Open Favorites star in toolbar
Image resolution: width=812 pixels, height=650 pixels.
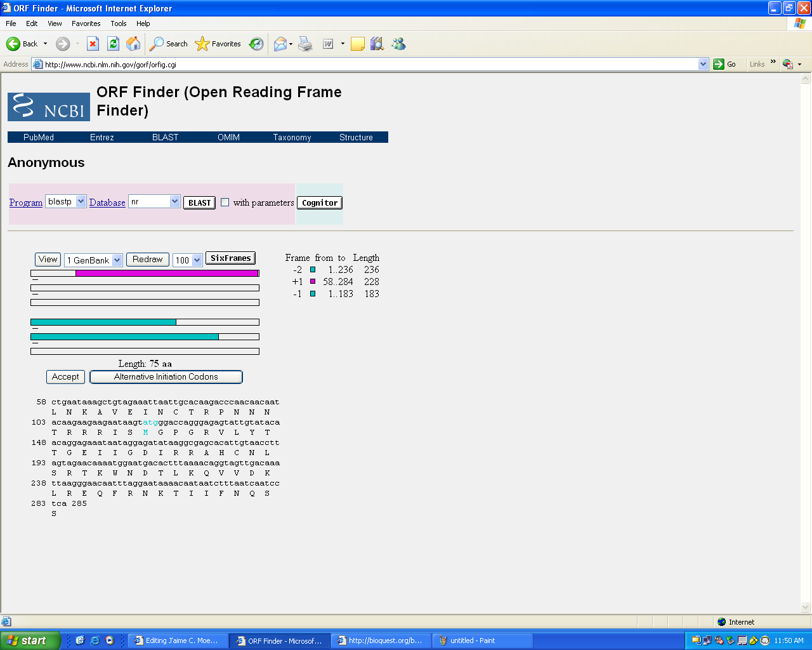pyautogui.click(x=218, y=44)
